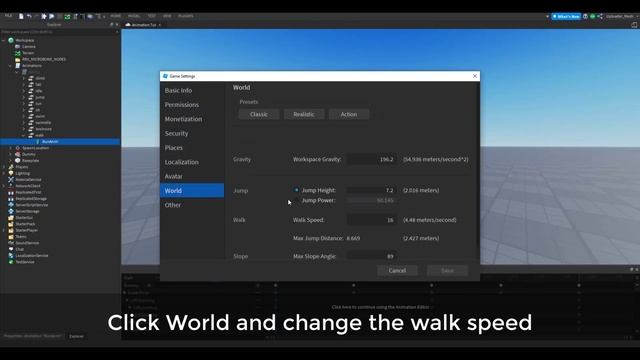The height and width of the screenshot is (360, 640).
Task: Apply the Classic world preset
Action: [259, 114]
